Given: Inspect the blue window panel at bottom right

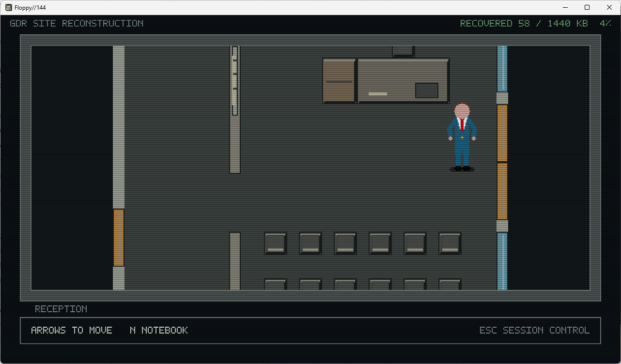Looking at the screenshot, I should (502, 261).
